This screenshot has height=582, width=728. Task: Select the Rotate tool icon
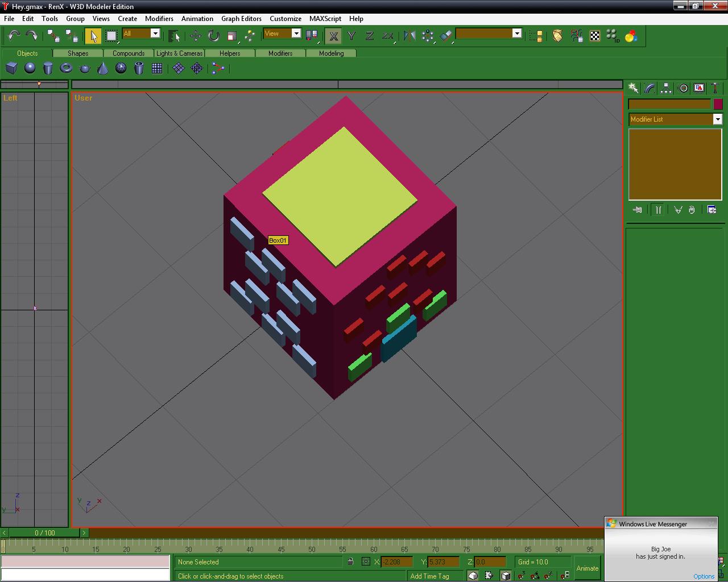pyautogui.click(x=213, y=36)
